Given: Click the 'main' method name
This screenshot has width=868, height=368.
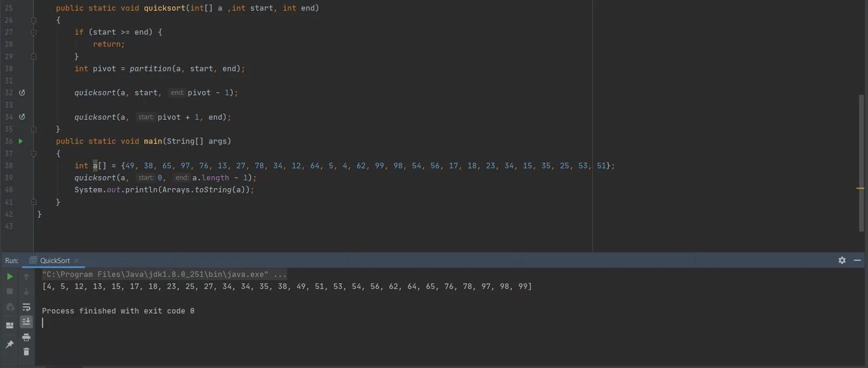Looking at the screenshot, I should (x=153, y=141).
